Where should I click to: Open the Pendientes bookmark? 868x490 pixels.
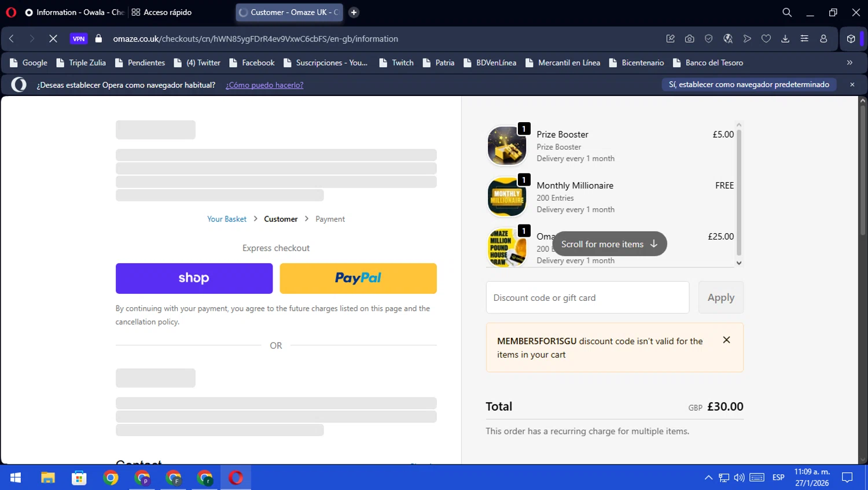click(140, 62)
